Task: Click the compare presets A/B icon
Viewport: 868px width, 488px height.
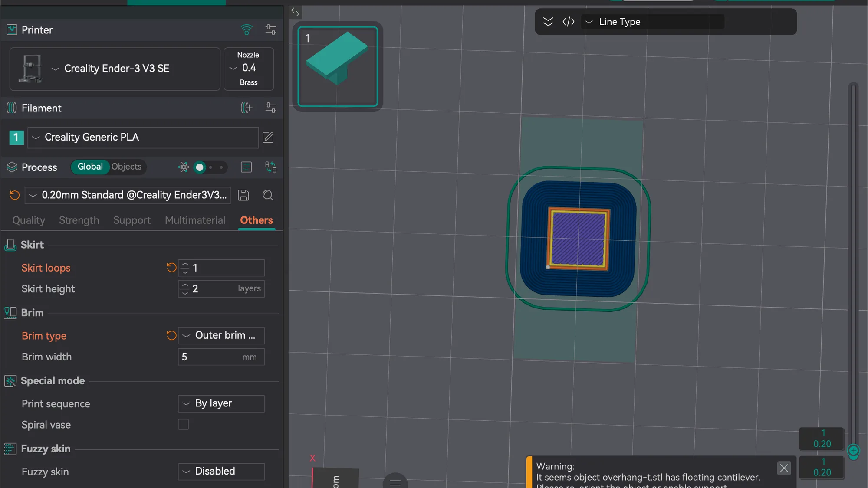Action: 270,167
